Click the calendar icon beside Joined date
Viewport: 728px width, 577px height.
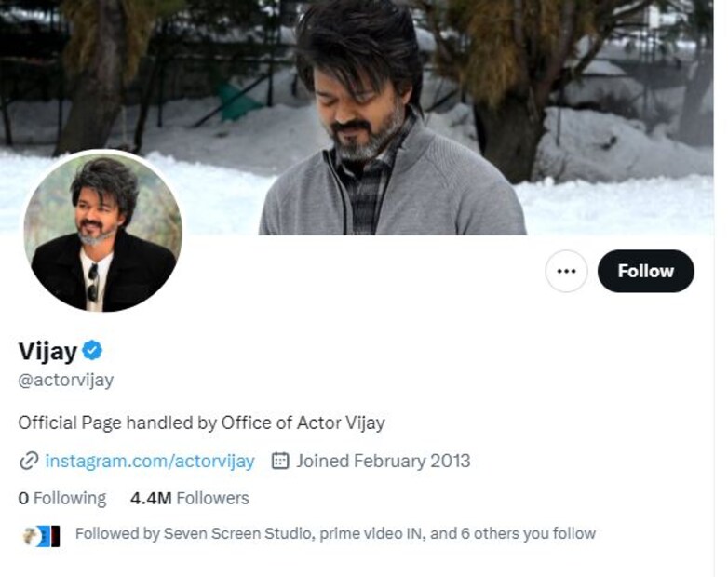280,461
